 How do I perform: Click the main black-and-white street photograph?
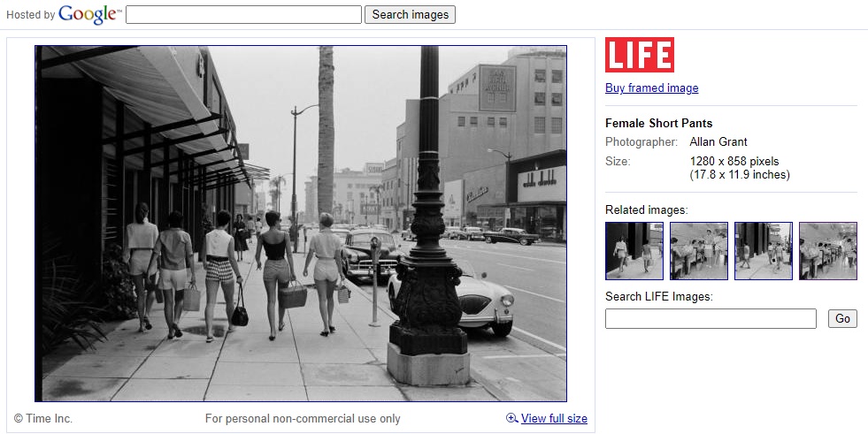click(x=301, y=224)
